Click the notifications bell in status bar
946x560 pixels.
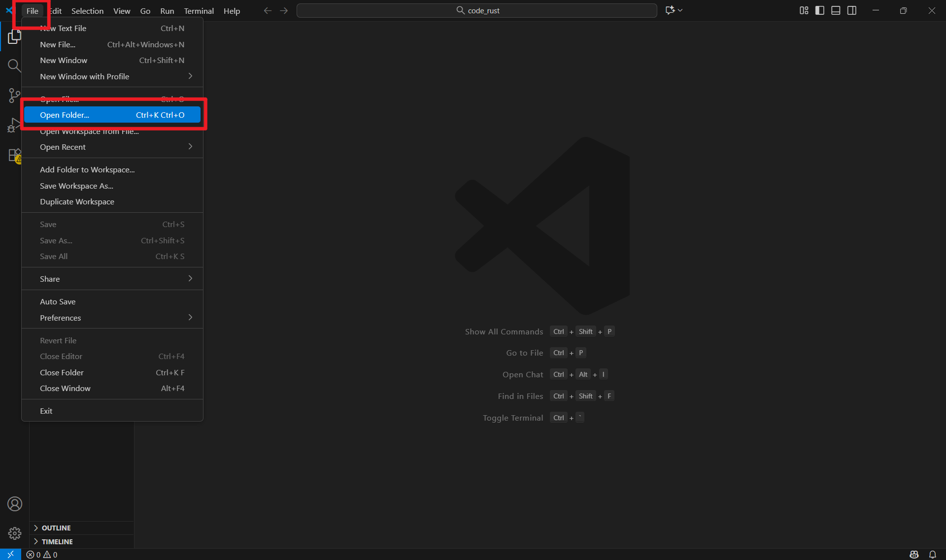932,555
